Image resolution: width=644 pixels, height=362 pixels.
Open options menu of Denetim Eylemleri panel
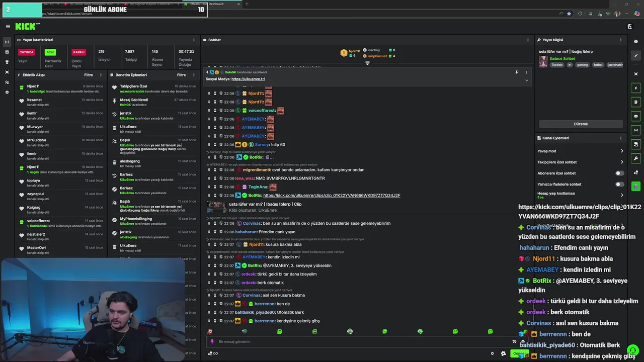(194, 75)
